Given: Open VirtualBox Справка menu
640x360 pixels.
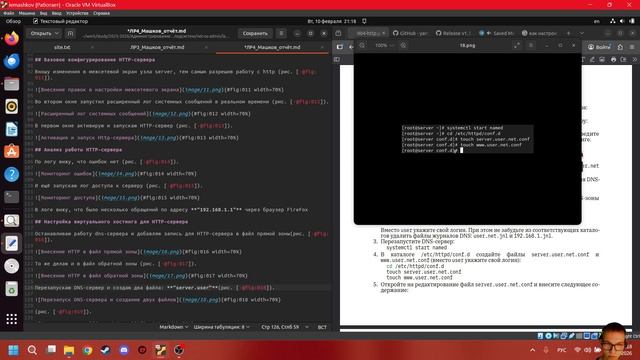Looking at the screenshot, I should 101,13.
